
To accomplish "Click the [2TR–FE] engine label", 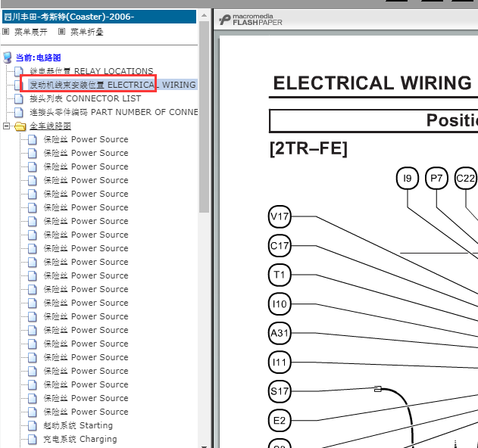I will [x=308, y=149].
